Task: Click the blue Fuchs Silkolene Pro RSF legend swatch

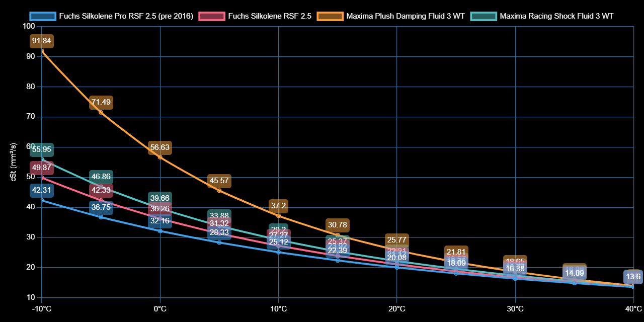Action: [x=43, y=16]
